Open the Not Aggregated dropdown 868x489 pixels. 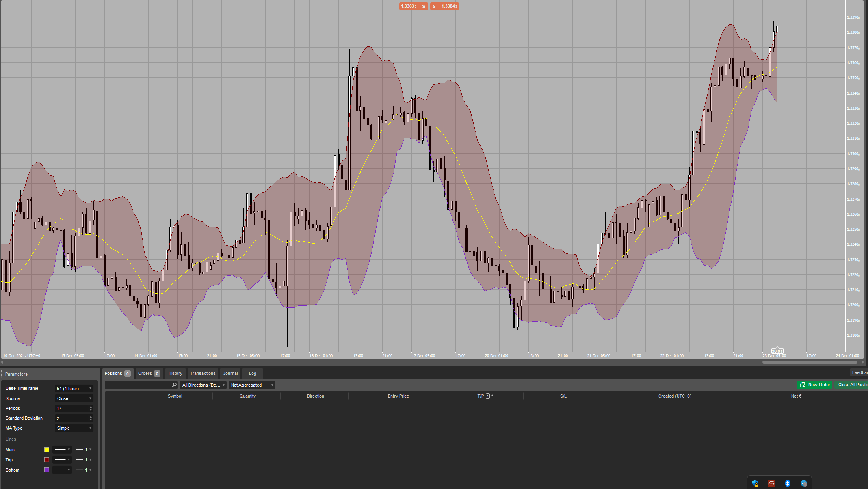click(252, 385)
